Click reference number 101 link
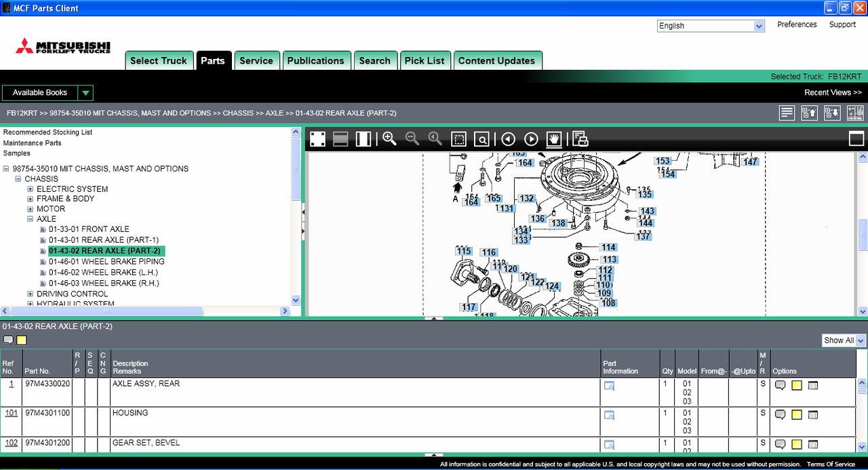The width and height of the screenshot is (868, 470). click(x=12, y=413)
